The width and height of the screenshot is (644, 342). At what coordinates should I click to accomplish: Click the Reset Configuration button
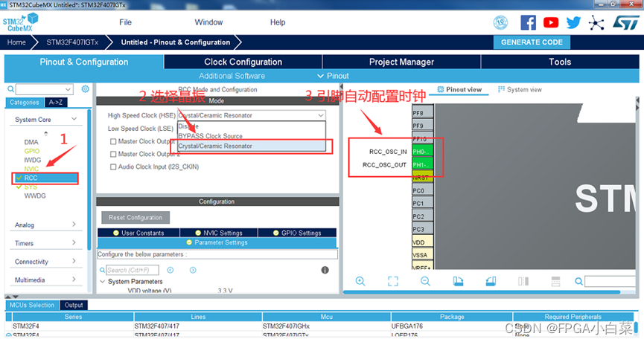(136, 218)
